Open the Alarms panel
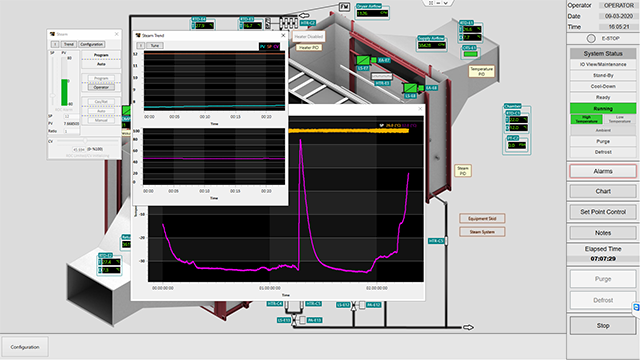Screen dimensions: 640x360 tap(603, 171)
